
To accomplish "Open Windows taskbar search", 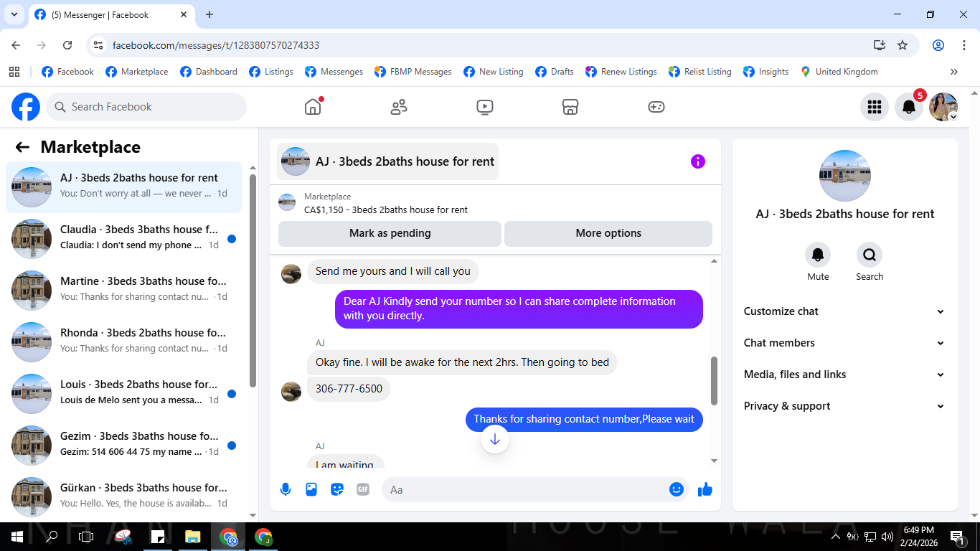I will [52, 537].
